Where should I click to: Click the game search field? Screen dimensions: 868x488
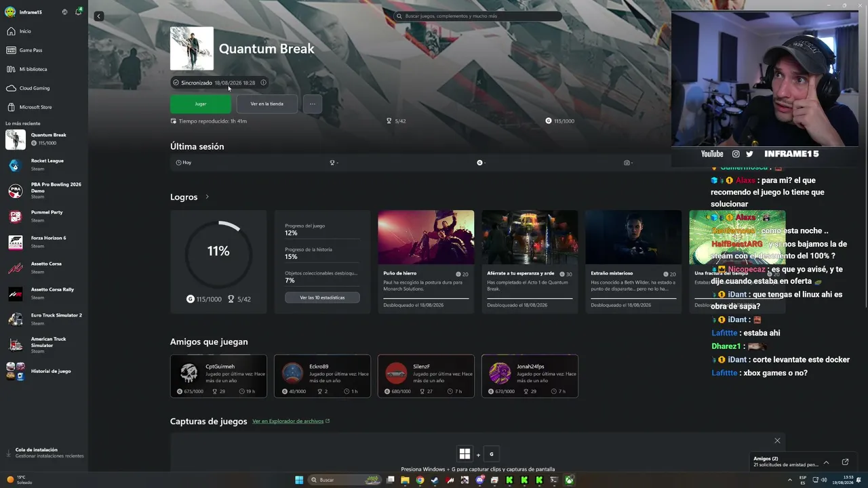coord(477,16)
